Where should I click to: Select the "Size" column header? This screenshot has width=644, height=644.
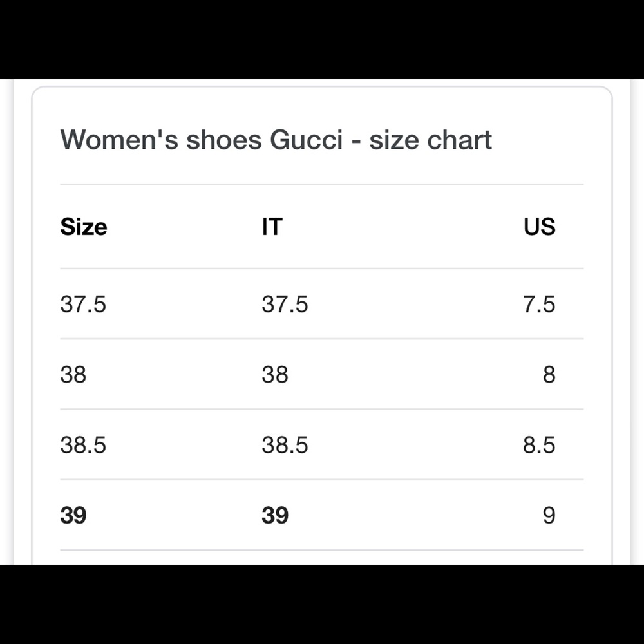click(x=84, y=227)
